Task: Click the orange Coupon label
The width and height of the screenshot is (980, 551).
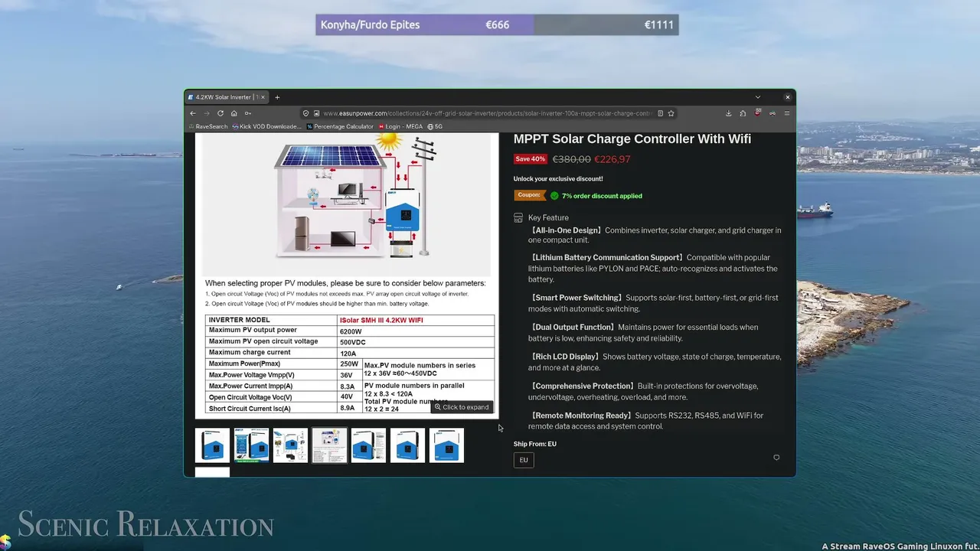Action: click(529, 195)
